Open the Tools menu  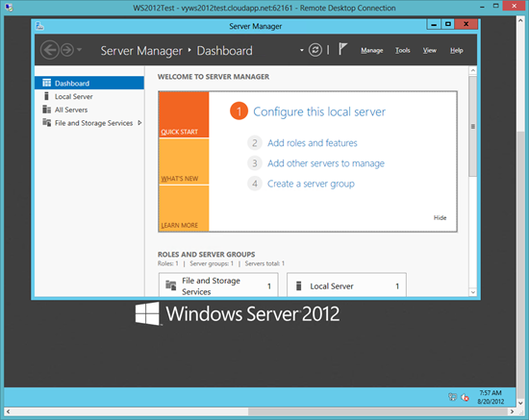tap(402, 51)
